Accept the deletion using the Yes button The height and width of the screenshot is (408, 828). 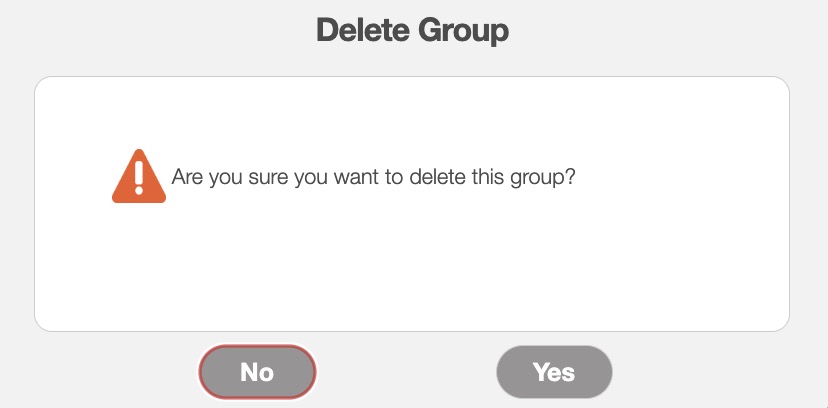[x=554, y=372]
